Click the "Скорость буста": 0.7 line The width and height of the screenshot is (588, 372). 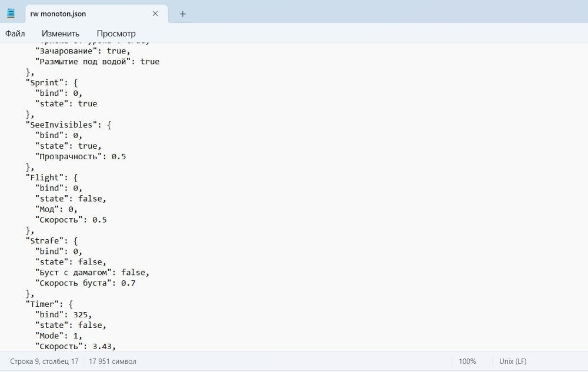(x=85, y=283)
